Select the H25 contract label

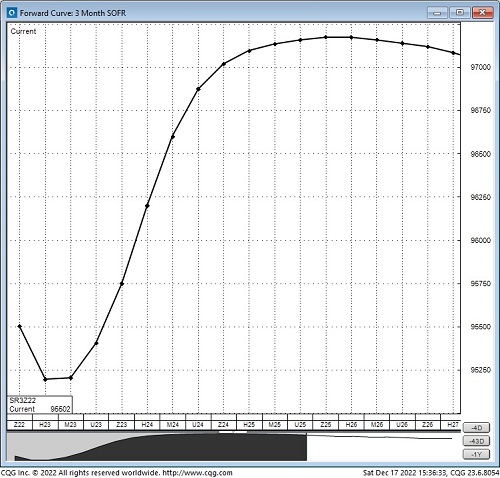[x=249, y=425]
